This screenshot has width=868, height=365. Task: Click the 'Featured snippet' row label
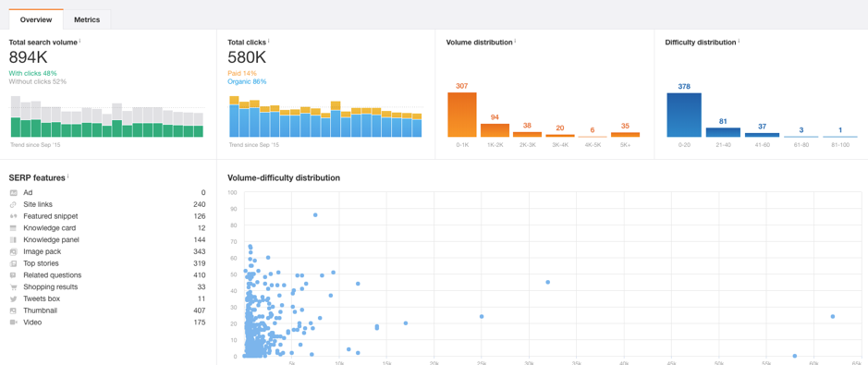click(x=50, y=216)
